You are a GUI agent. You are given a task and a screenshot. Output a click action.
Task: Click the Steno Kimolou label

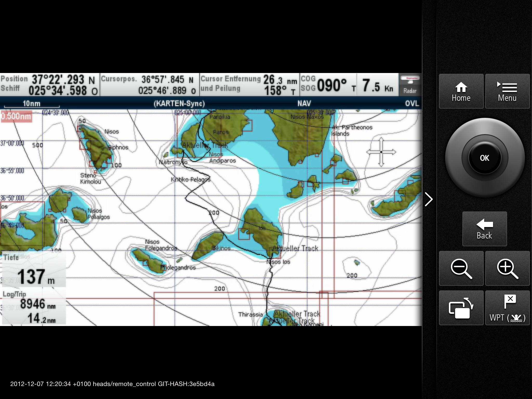[91, 178]
